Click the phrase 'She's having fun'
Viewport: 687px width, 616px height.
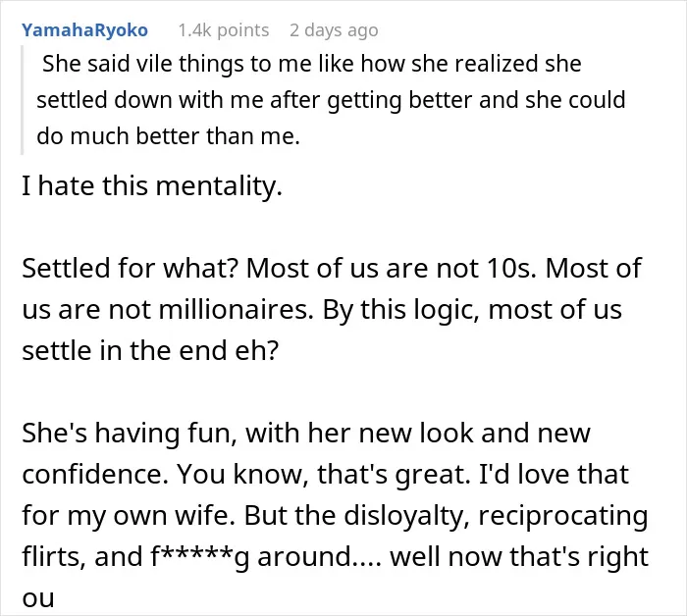[127, 433]
